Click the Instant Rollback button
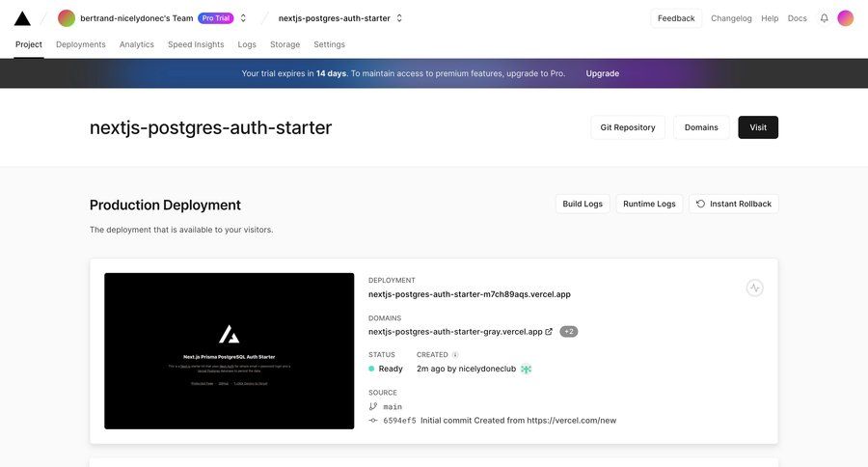Viewport: 868px width, 467px height. 734,204
